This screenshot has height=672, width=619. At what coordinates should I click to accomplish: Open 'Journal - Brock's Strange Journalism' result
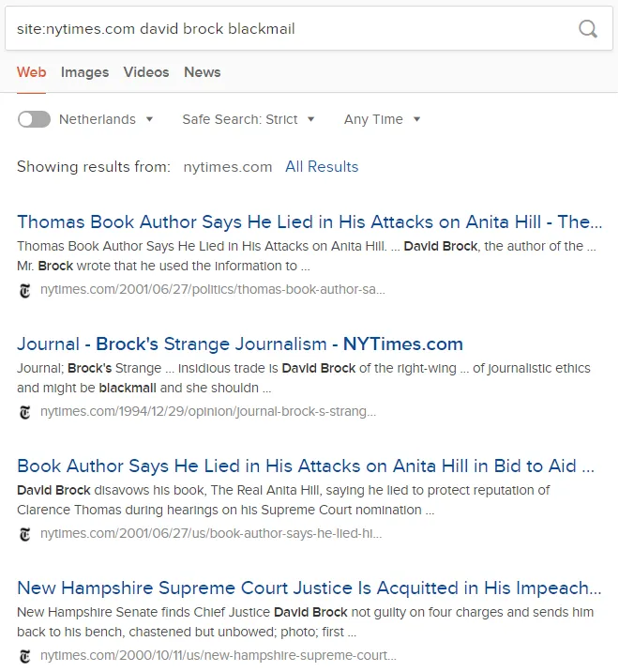[240, 344]
